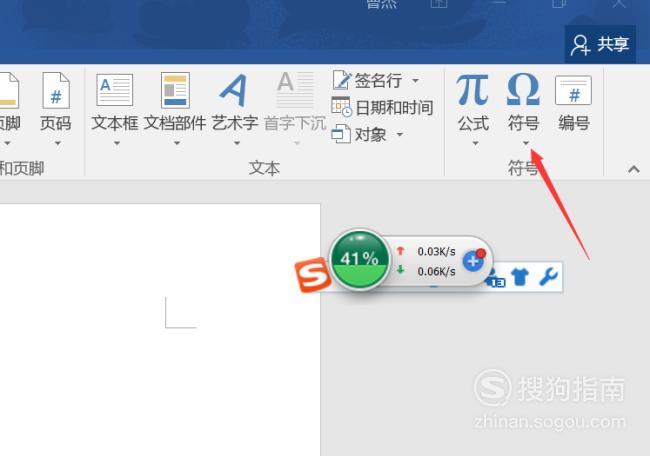Click the Quick Parts (文档部件) icon

[175, 90]
